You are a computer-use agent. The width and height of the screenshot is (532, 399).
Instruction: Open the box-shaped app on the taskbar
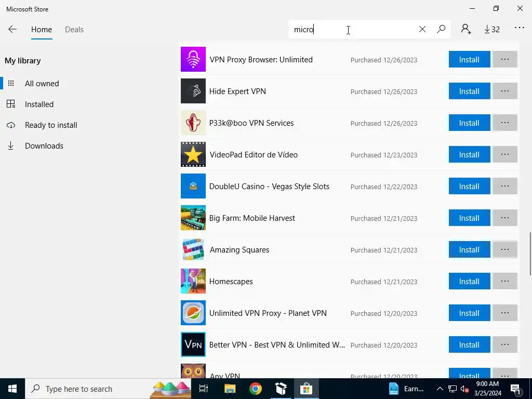(x=281, y=389)
